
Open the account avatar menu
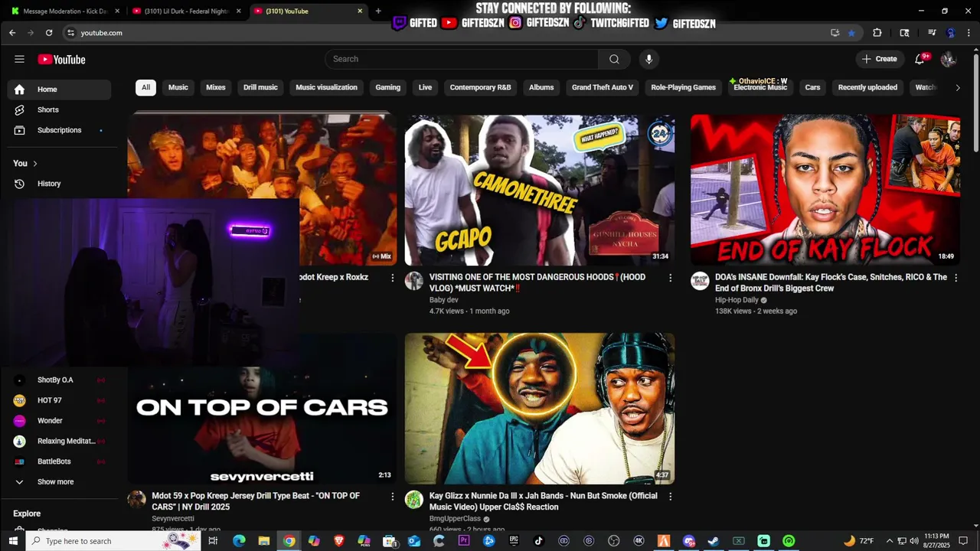pos(948,59)
